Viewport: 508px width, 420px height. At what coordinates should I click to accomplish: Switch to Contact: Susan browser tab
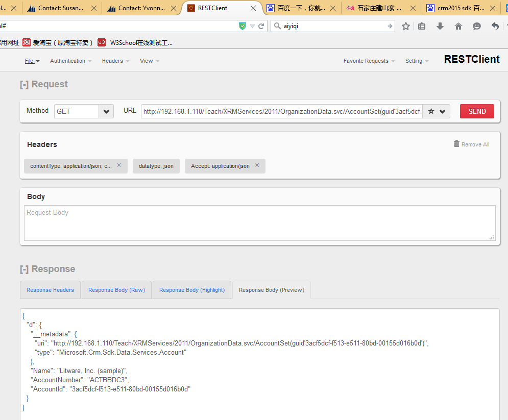coord(61,8)
